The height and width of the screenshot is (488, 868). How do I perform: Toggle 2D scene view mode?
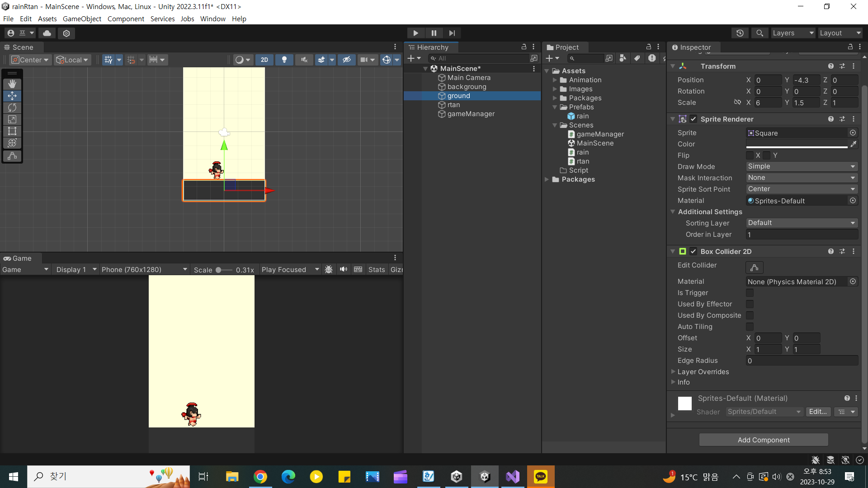[264, 60]
